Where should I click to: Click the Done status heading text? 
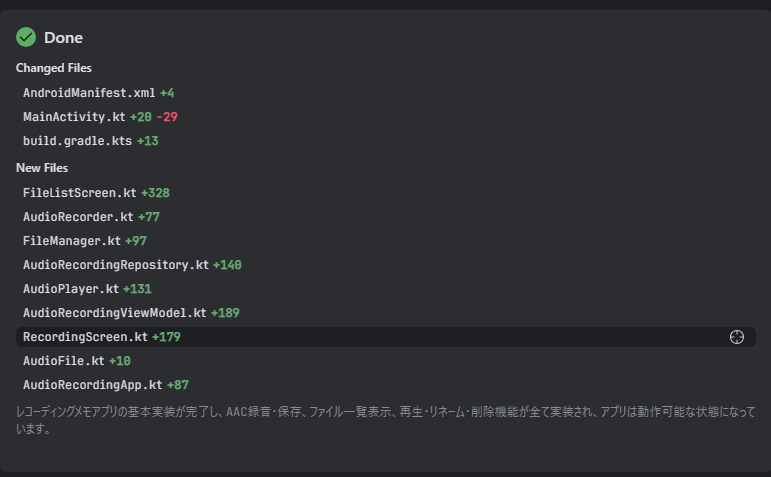(x=63, y=38)
